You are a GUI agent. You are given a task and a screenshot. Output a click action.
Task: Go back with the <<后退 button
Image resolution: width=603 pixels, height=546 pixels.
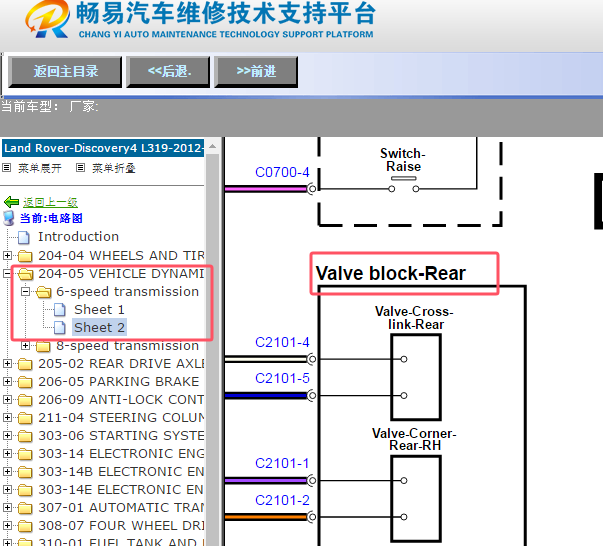(168, 72)
